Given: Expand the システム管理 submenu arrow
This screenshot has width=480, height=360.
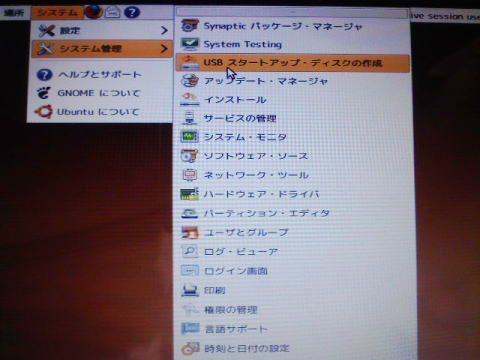Looking at the screenshot, I should point(164,49).
